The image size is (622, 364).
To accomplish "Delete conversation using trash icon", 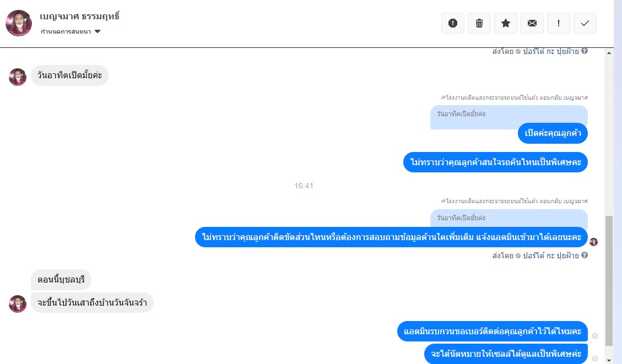I will 479,23.
